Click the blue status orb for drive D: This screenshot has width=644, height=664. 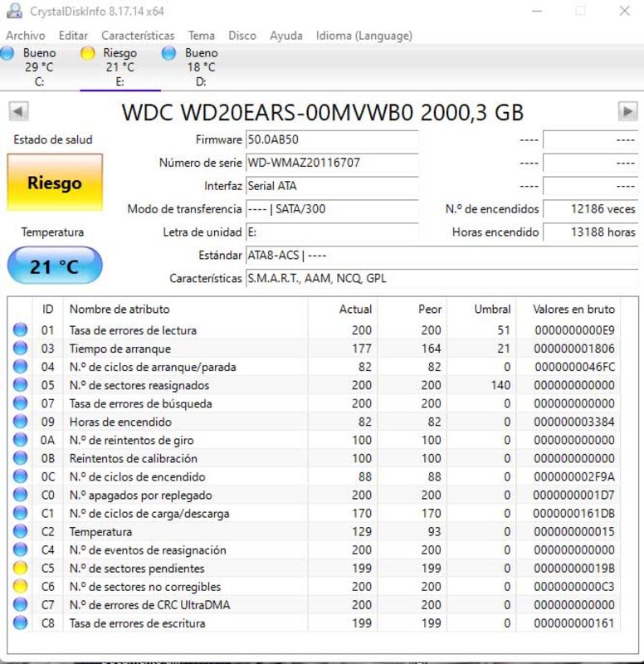click(x=168, y=54)
